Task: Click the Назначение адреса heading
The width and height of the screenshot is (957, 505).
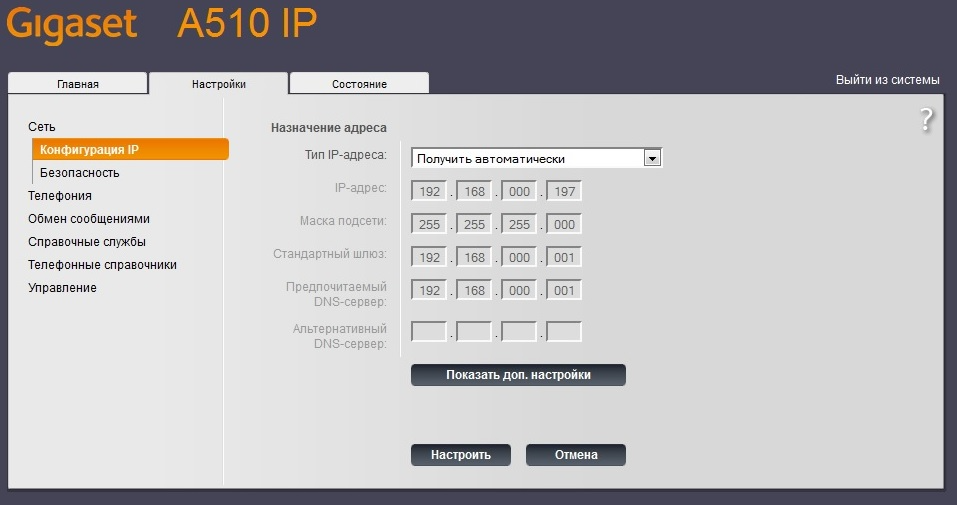Action: pyautogui.click(x=328, y=128)
